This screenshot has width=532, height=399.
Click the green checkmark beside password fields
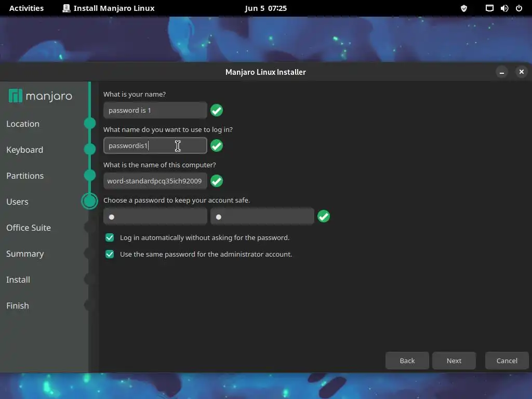coord(324,216)
